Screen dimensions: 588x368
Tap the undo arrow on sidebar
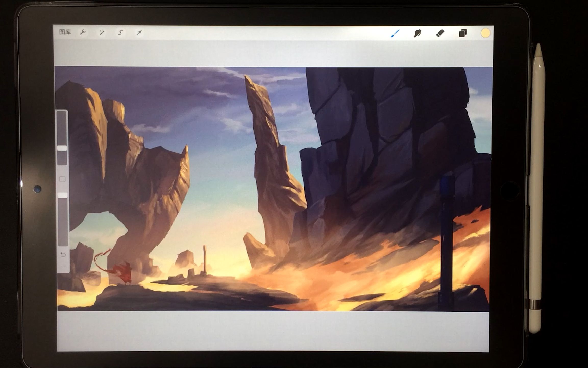[x=63, y=254]
